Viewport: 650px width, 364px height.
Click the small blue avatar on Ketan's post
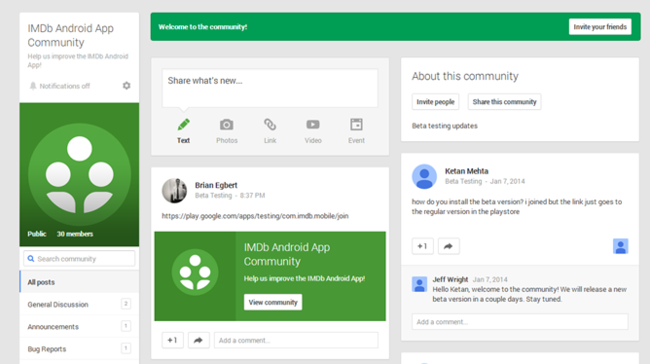[621, 246]
